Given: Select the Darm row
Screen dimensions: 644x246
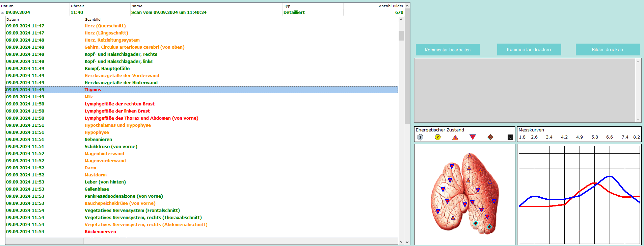Looking at the screenshot, I should (202, 168).
